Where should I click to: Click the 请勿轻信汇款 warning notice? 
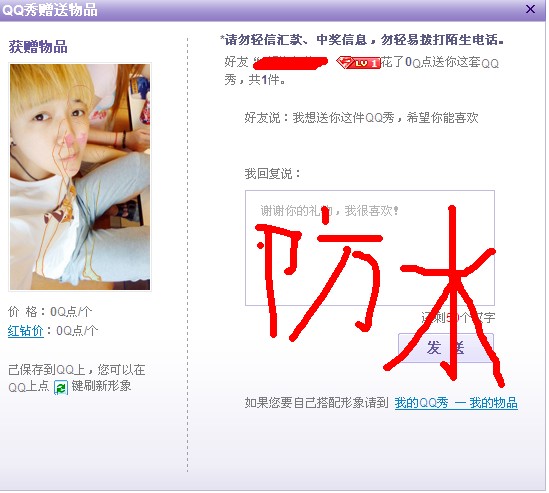(362, 40)
